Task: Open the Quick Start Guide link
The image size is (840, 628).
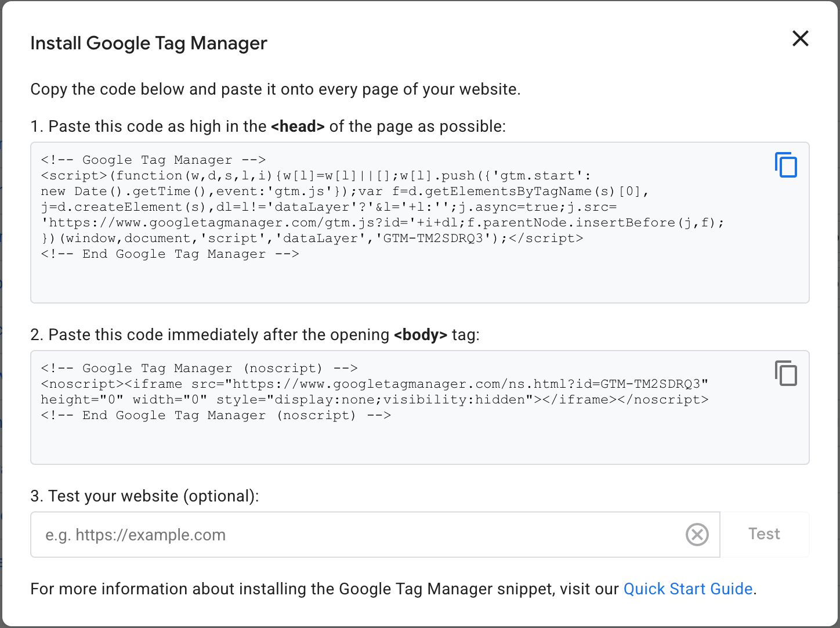Action: (x=687, y=589)
